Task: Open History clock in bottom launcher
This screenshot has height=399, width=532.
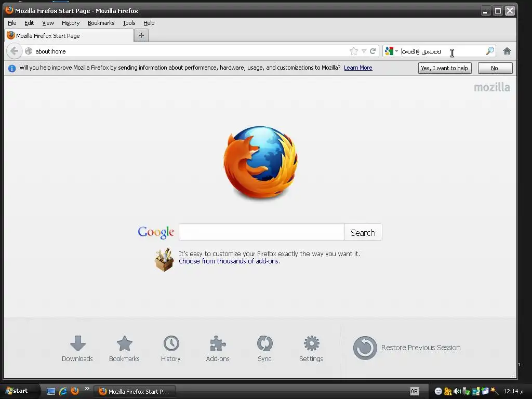Action: tap(171, 348)
